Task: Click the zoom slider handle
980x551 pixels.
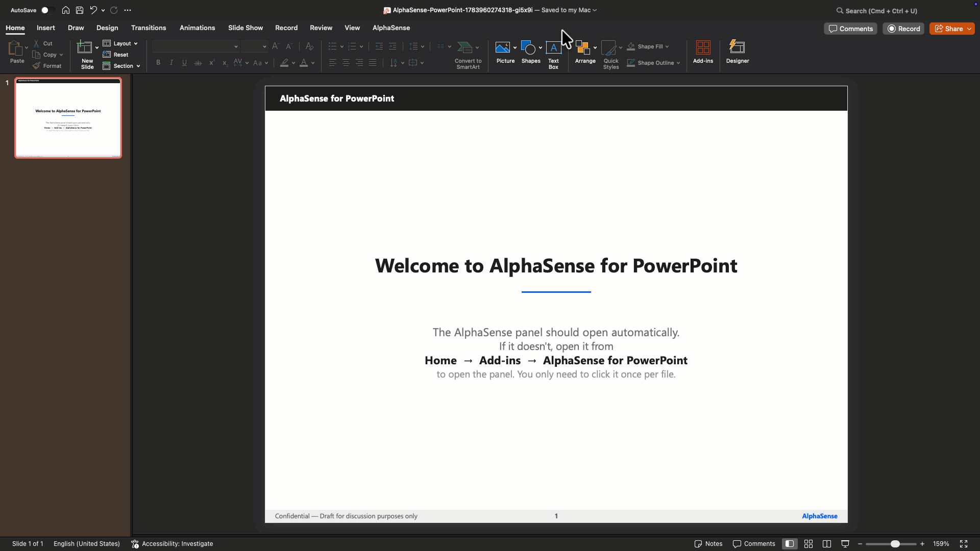Action: click(x=895, y=544)
